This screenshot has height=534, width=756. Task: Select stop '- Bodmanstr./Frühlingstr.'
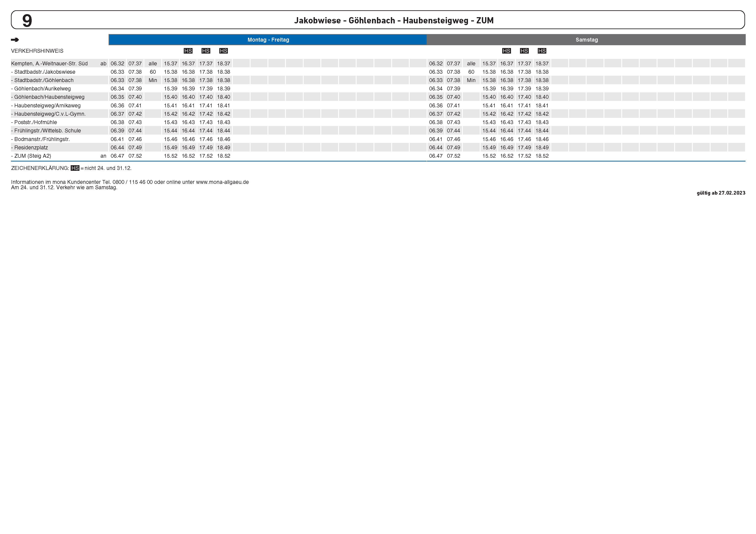click(40, 139)
